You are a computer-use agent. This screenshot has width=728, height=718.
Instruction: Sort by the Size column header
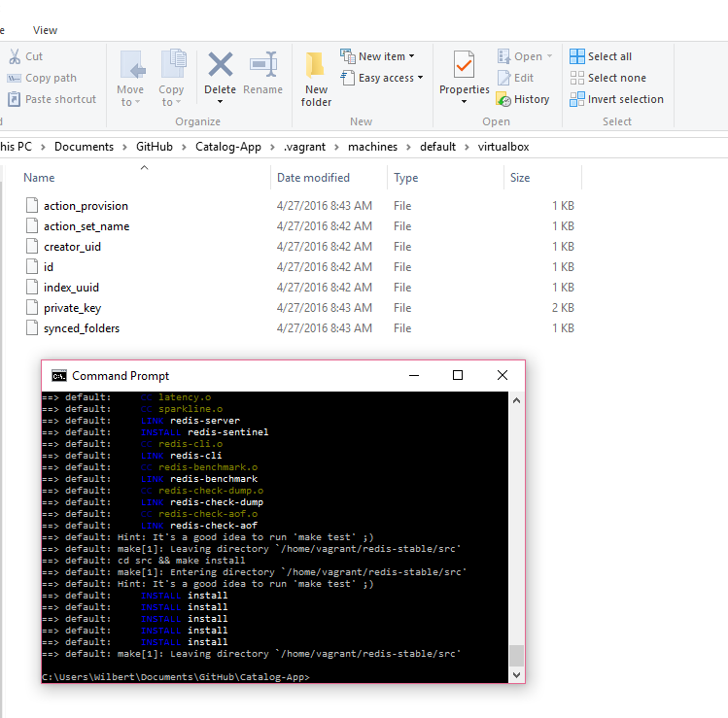click(x=520, y=178)
